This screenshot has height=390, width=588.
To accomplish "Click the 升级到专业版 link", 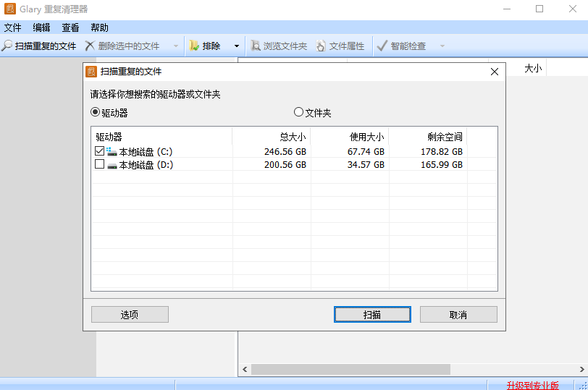I will coord(532,385).
